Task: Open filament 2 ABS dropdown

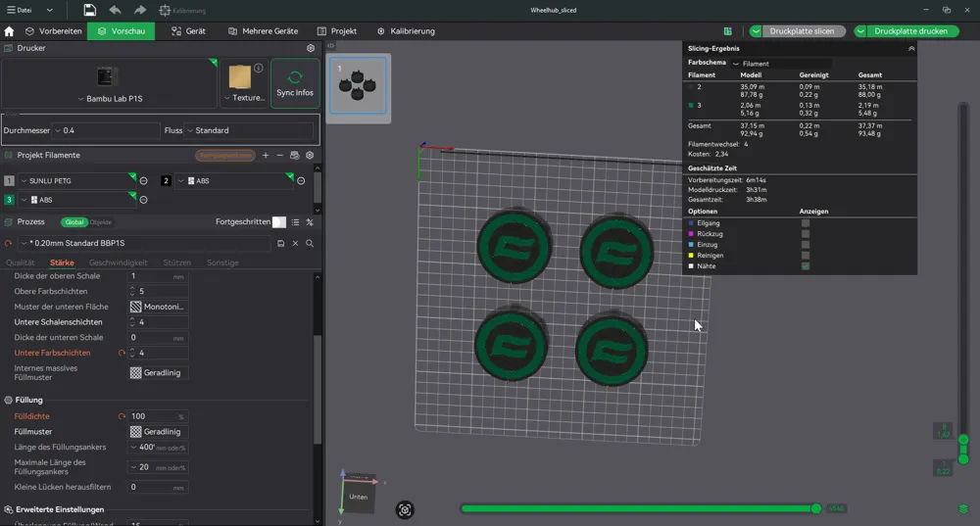Action: (234, 180)
